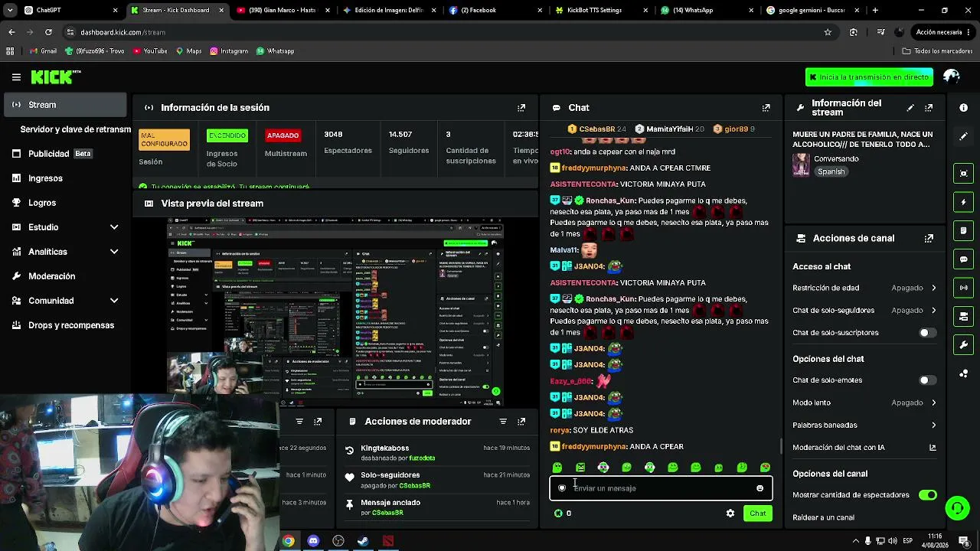Screen dimensions: 980x551
Task: Open Restricción de edad options
Action: (x=865, y=288)
